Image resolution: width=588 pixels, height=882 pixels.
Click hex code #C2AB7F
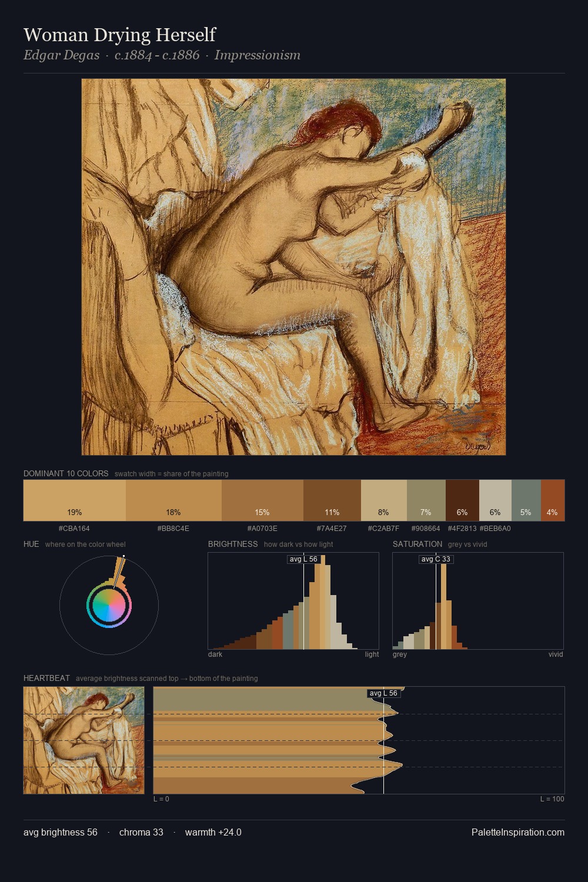[383, 529]
